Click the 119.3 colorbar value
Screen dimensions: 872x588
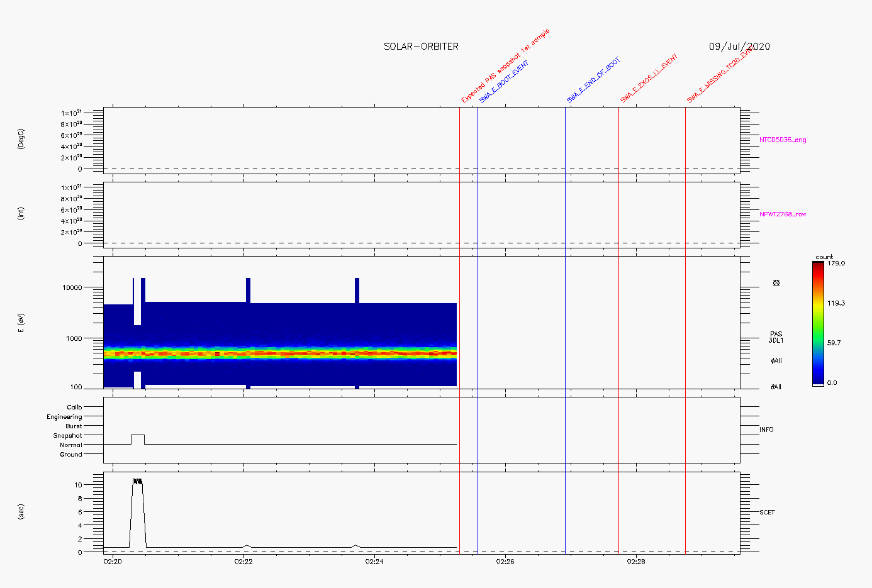(836, 303)
